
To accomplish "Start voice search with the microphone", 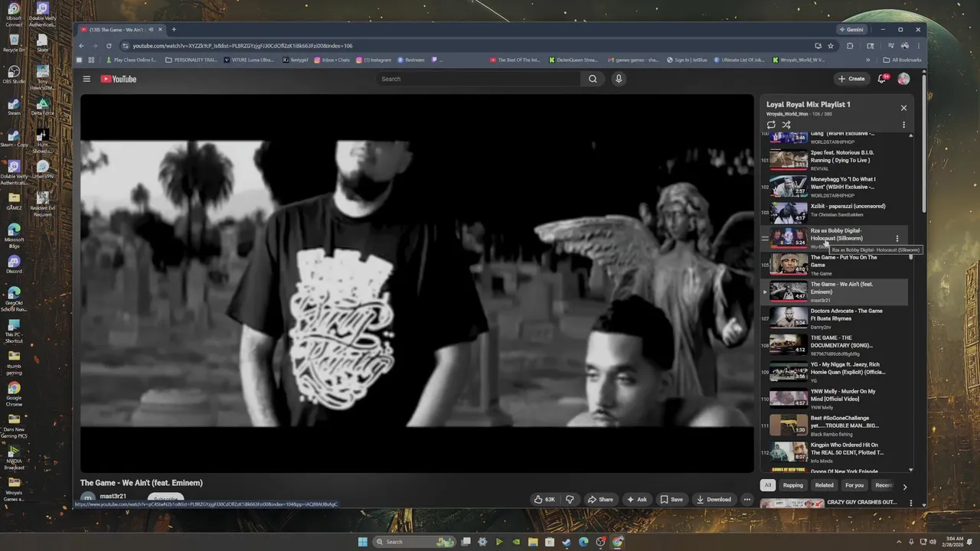I will pyautogui.click(x=619, y=79).
